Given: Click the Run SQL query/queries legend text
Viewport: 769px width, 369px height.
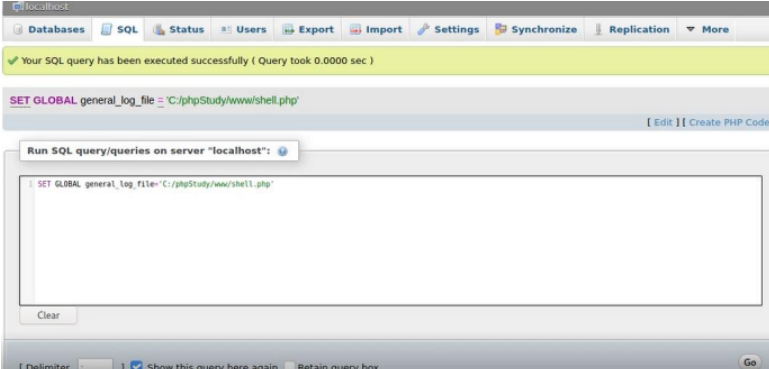Looking at the screenshot, I should click(149, 151).
